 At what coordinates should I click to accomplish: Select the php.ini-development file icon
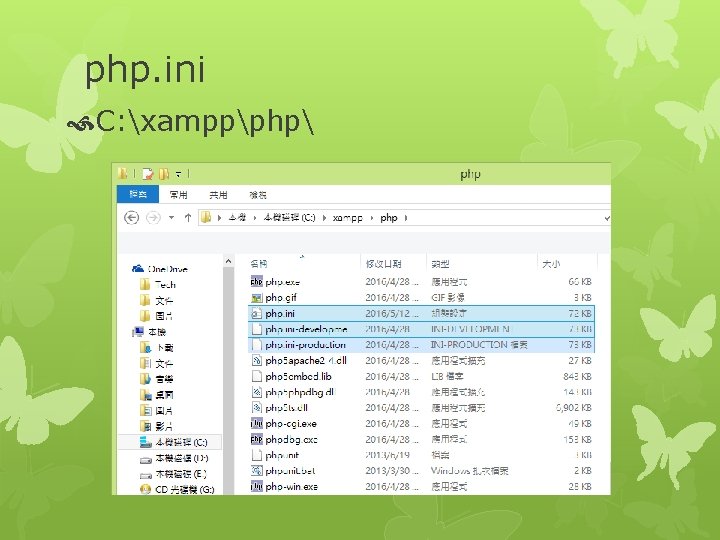(256, 329)
